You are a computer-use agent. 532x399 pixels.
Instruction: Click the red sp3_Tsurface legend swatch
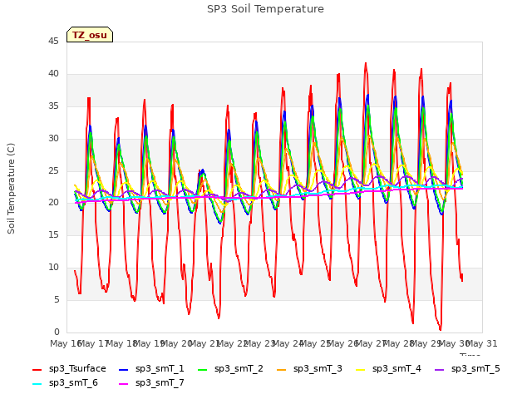click(x=37, y=369)
